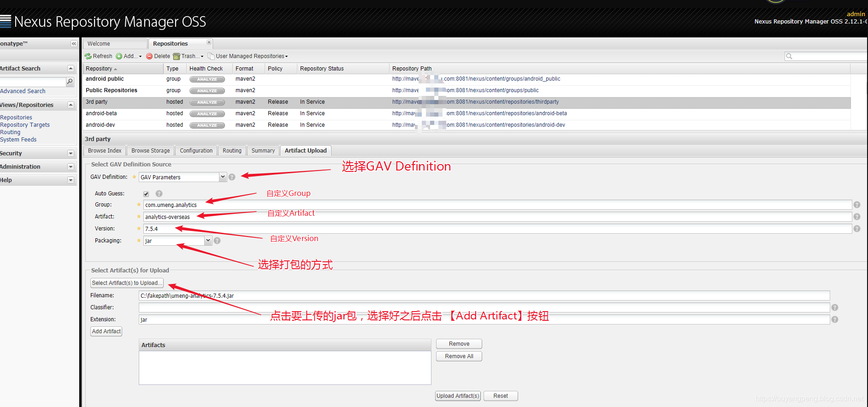The width and height of the screenshot is (868, 407).
Task: Expand the Security panel
Action: pos(71,153)
